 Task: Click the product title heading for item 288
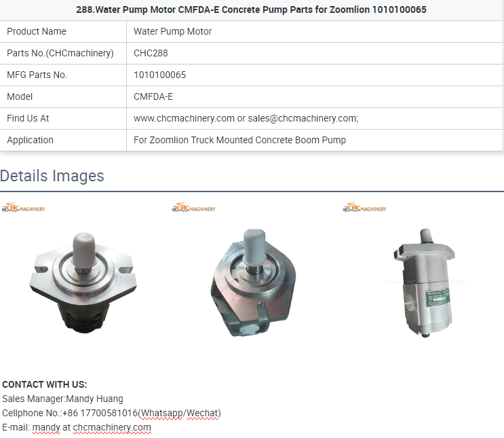point(251,10)
